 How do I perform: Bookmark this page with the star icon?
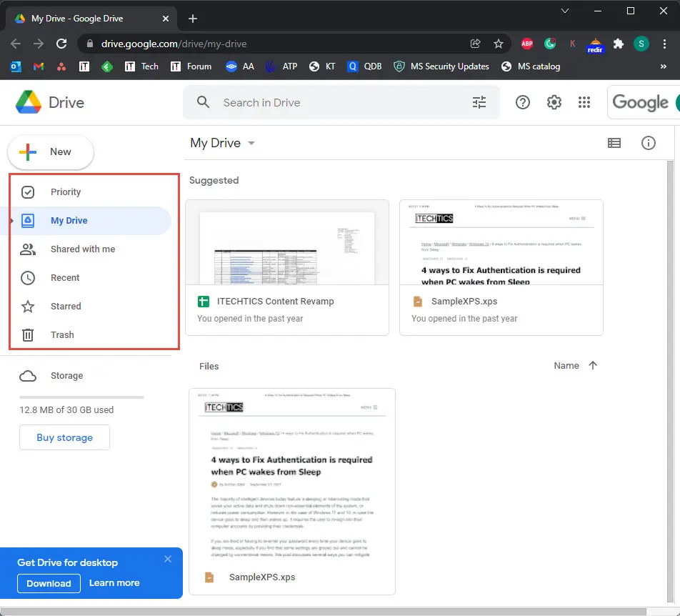click(499, 44)
